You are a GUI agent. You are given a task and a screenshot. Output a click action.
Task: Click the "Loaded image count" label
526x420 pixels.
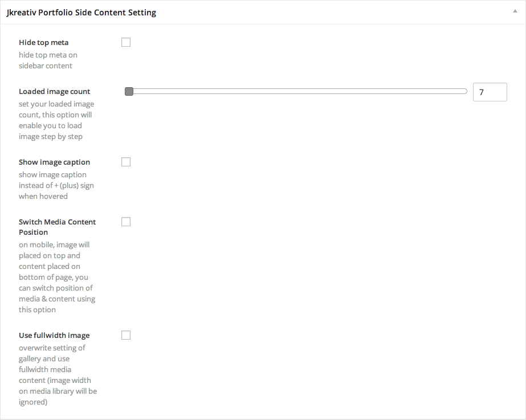(x=54, y=91)
